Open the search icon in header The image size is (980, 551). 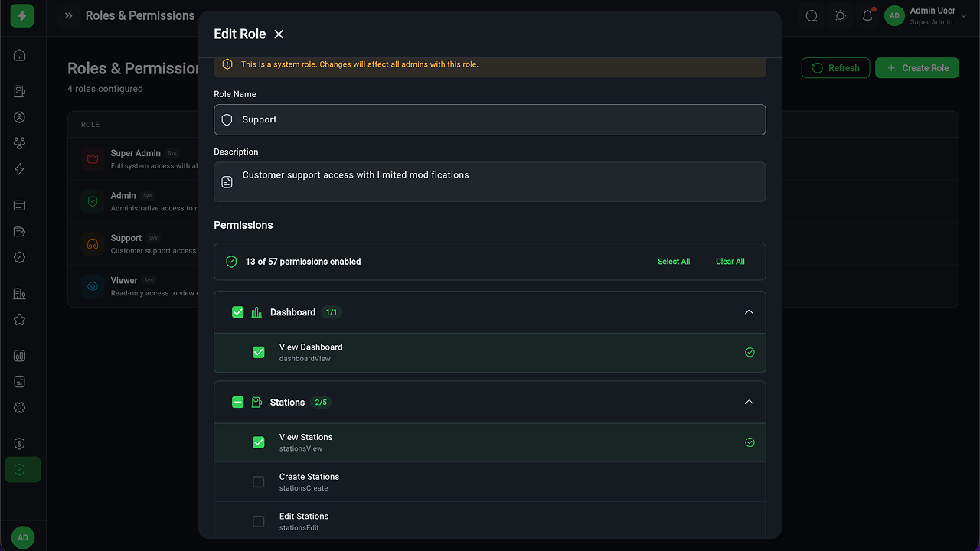click(812, 16)
